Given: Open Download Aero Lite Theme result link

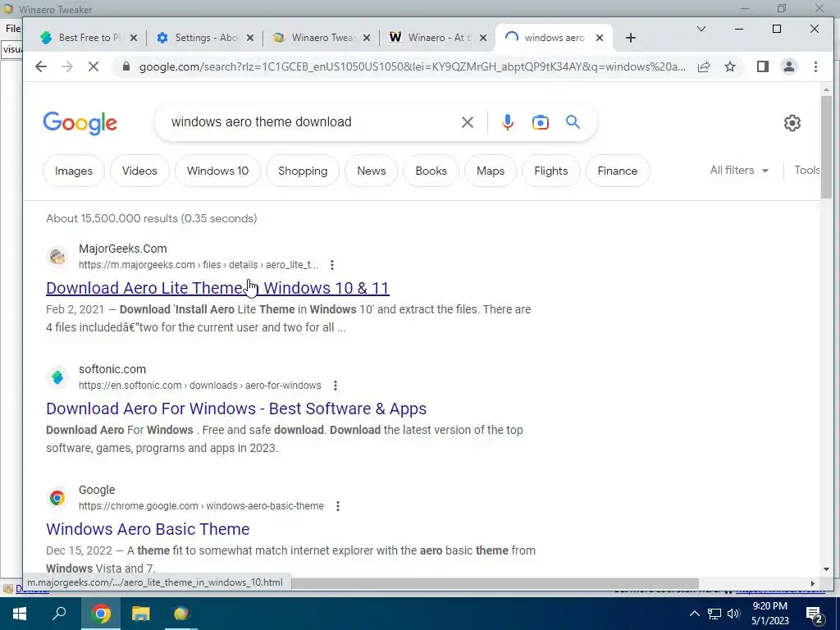Looking at the screenshot, I should [217, 288].
